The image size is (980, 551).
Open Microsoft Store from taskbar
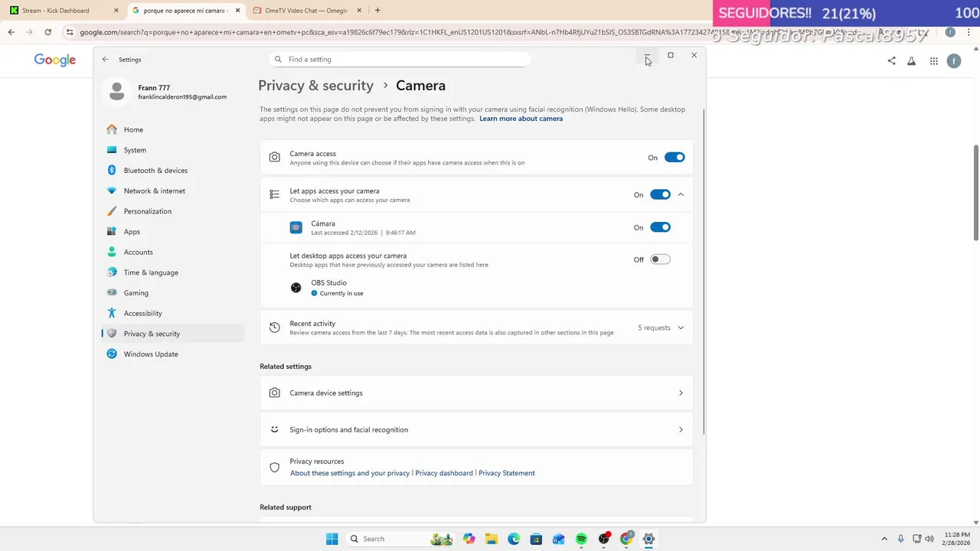pyautogui.click(x=536, y=539)
